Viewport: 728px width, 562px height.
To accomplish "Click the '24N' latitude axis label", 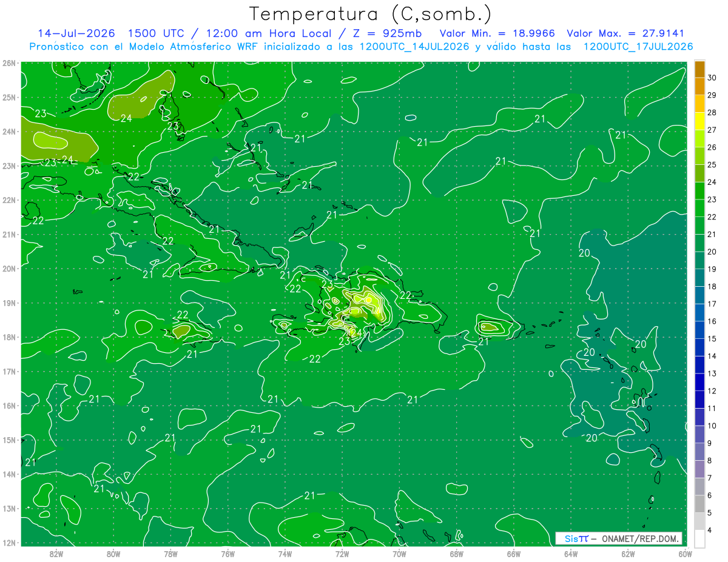I will tap(10, 132).
